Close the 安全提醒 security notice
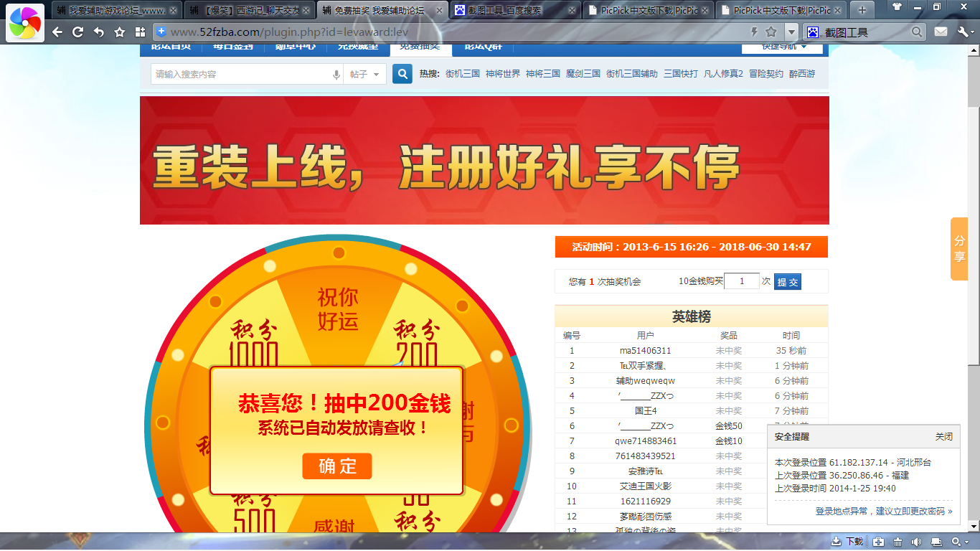 (944, 436)
